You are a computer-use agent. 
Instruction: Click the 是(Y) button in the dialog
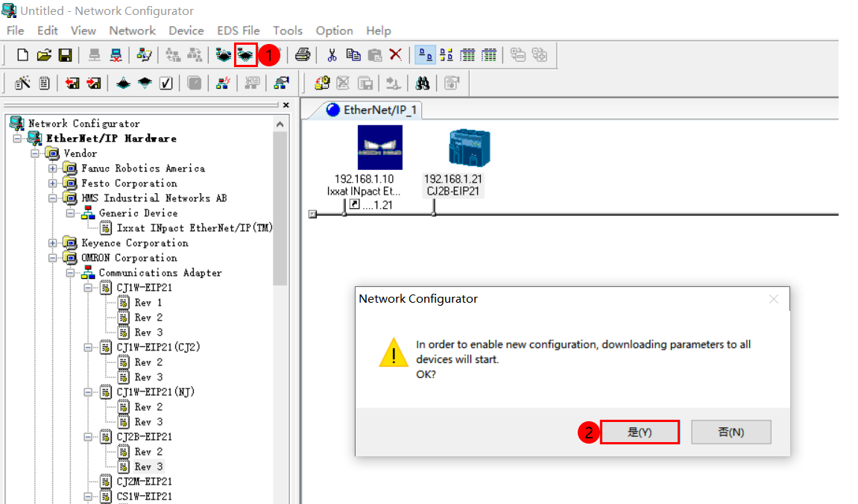640,432
